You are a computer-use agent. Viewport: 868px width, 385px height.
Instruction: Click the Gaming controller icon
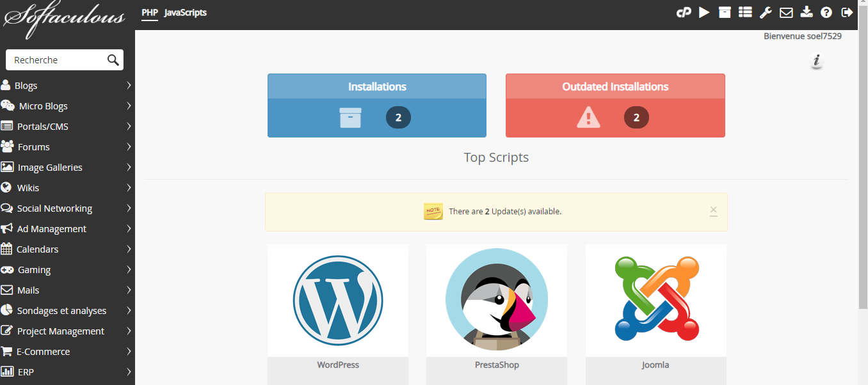pyautogui.click(x=7, y=269)
